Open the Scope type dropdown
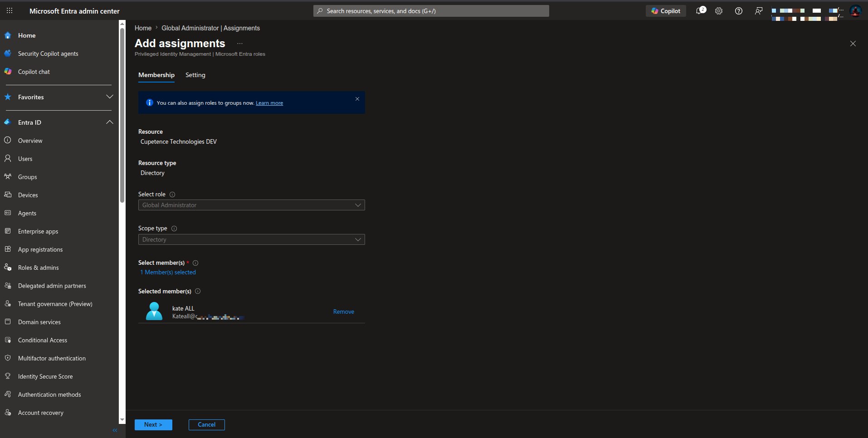868x438 pixels. [x=252, y=239]
